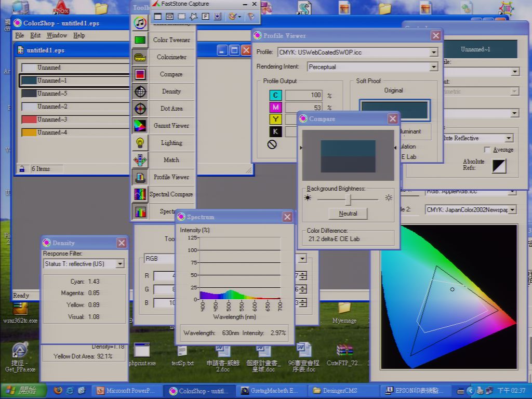
Task: Enable the Average checkbox
Action: [x=487, y=150]
